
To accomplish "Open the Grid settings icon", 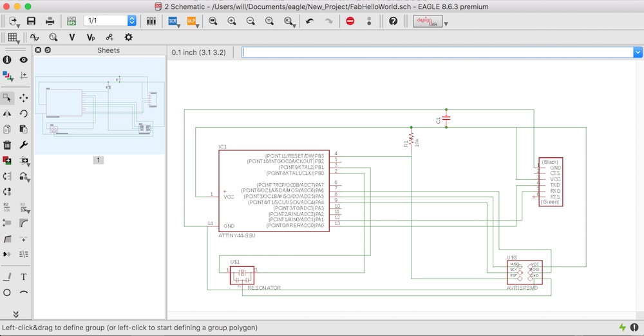I will (13, 37).
